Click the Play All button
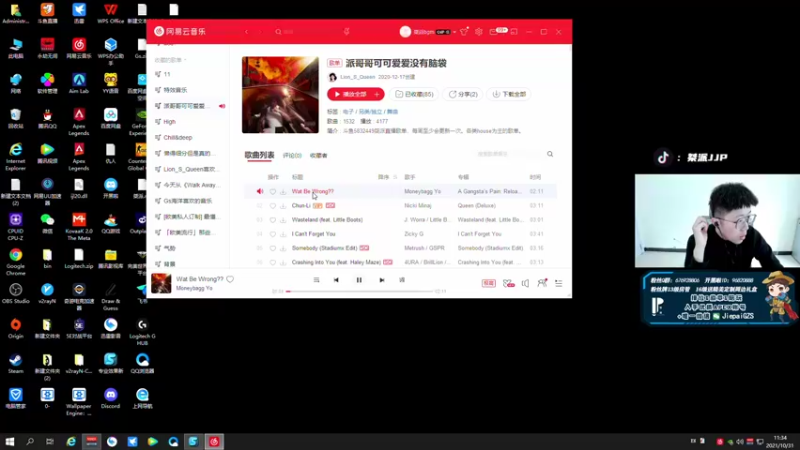This screenshot has width=800, height=450. click(350, 94)
